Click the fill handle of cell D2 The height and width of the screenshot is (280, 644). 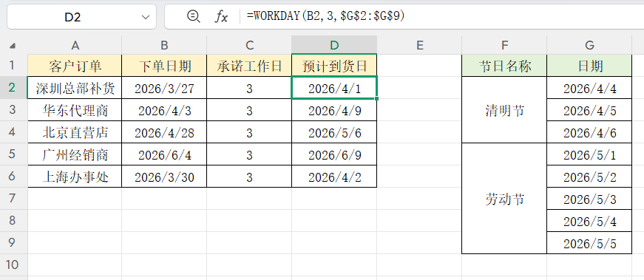376,98
